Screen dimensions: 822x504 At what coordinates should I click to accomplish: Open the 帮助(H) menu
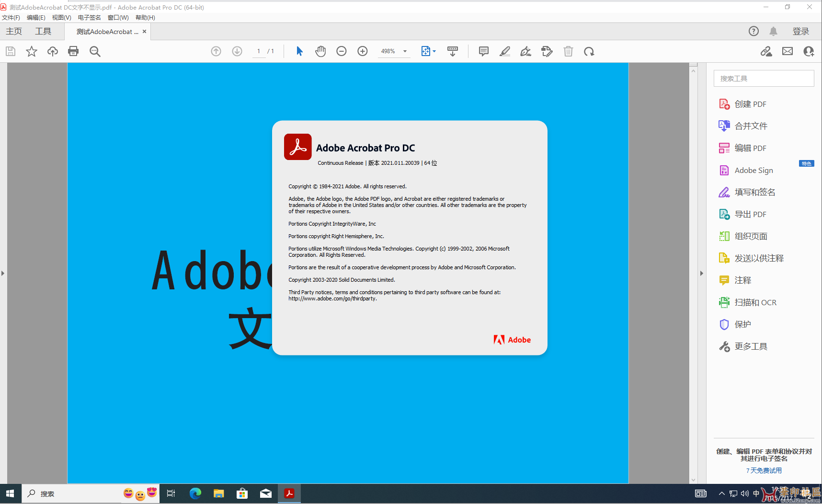[x=145, y=18]
